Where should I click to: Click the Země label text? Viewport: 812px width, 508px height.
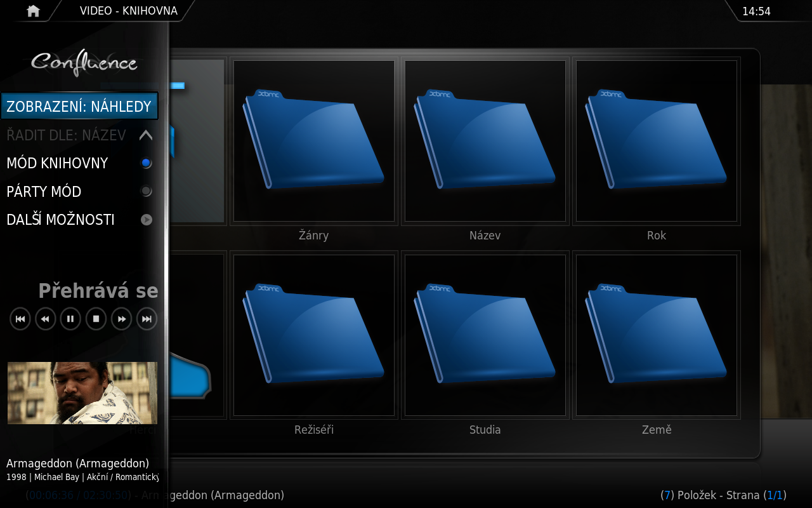coord(657,430)
